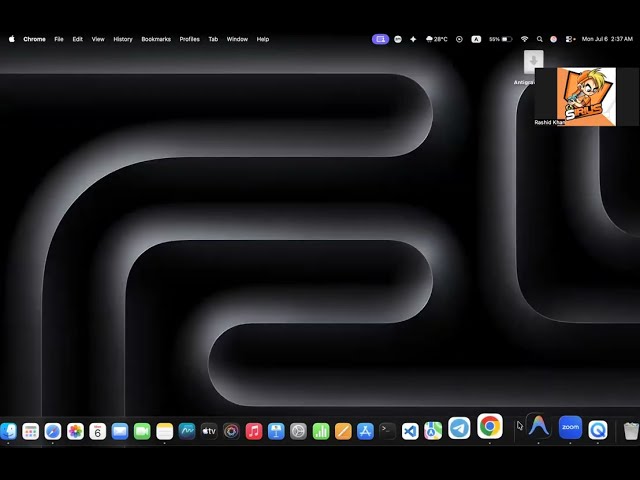Open the Profiles menu

189,39
